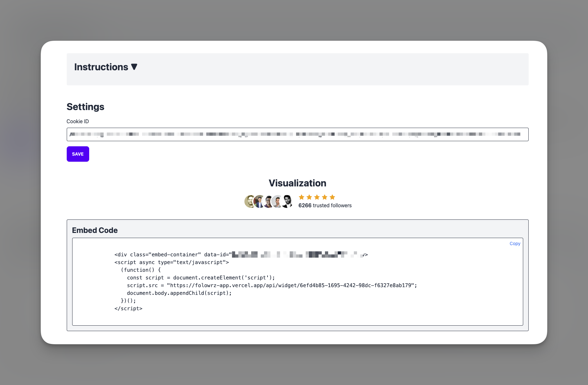The width and height of the screenshot is (588, 385).
Task: Click the 'document.body.appendChild(script);' line
Action: pos(179,293)
